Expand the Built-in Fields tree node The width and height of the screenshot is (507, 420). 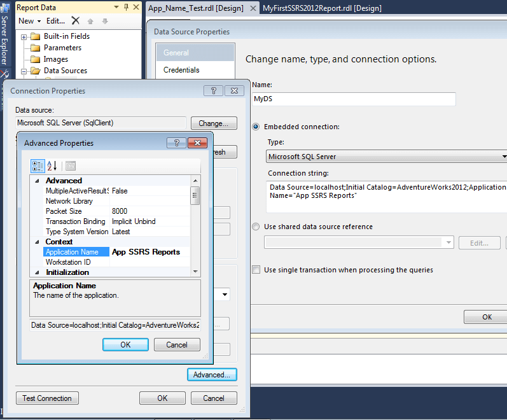click(x=24, y=37)
